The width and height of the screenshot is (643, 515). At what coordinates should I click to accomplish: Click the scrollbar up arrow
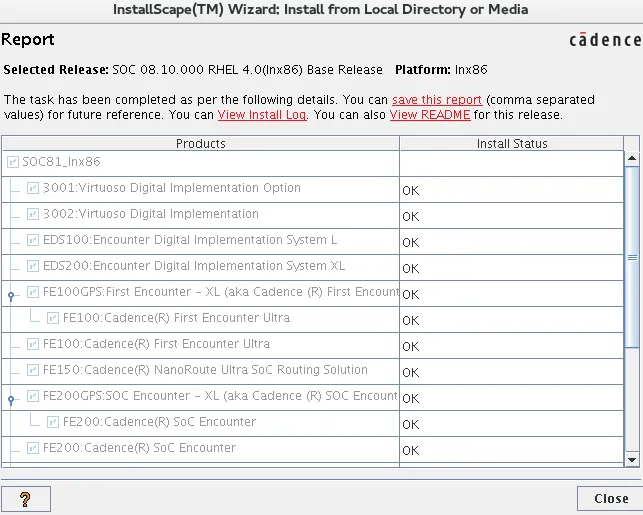click(x=632, y=159)
